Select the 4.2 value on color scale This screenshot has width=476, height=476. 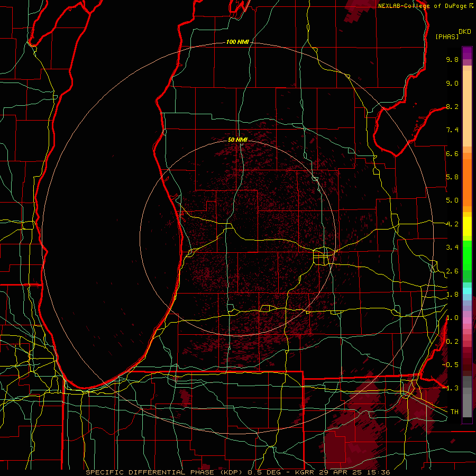click(452, 224)
